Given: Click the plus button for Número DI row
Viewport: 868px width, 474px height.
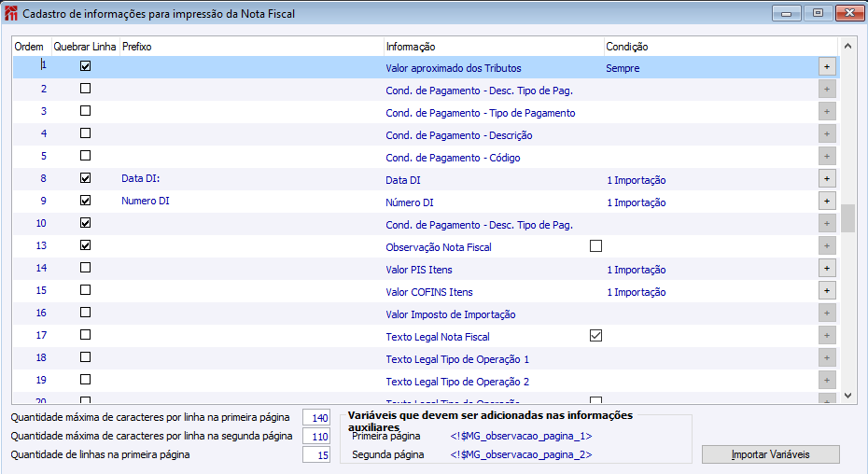Looking at the screenshot, I should [x=826, y=201].
